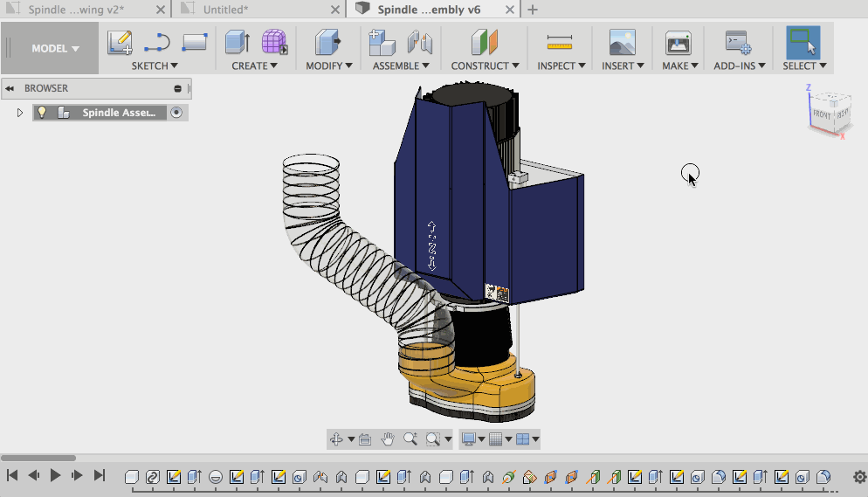Click the ViewCube Front face
The image size is (868, 497).
[x=822, y=114]
